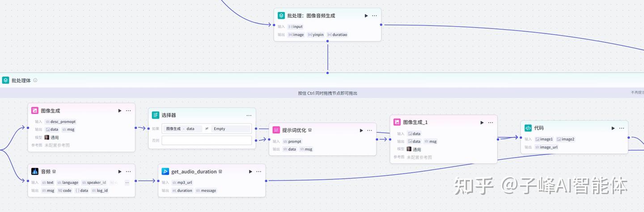Image resolution: width=644 pixels, height=212 pixels.
Task: Run the 提示词优化 node
Action: click(361, 130)
